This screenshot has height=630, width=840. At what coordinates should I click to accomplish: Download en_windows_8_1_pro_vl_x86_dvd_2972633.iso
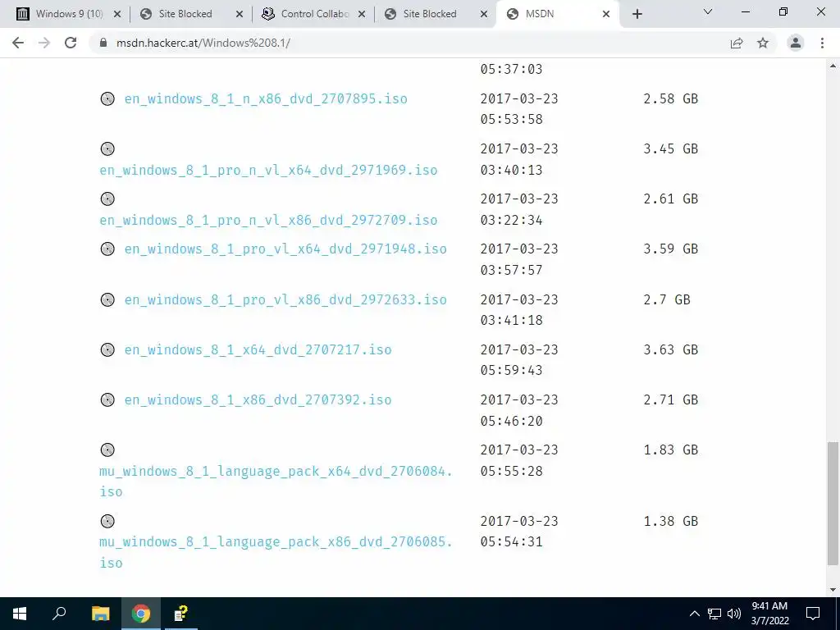coord(285,299)
